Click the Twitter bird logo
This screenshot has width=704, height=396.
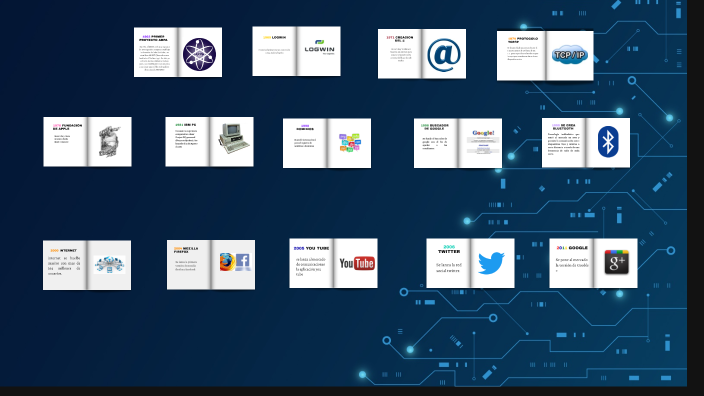[491, 263]
